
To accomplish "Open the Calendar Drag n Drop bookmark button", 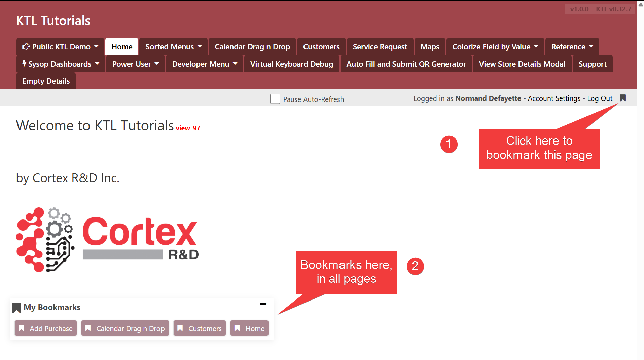I will pos(125,328).
